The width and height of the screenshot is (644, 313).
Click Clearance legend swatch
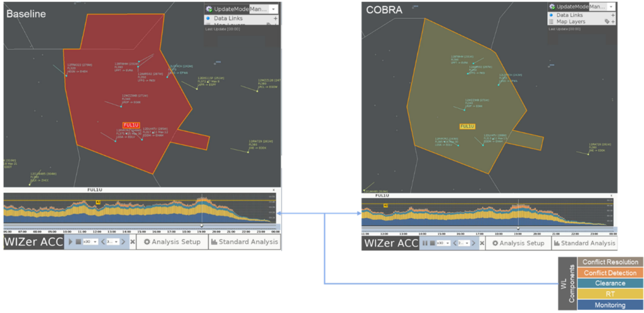(x=610, y=283)
